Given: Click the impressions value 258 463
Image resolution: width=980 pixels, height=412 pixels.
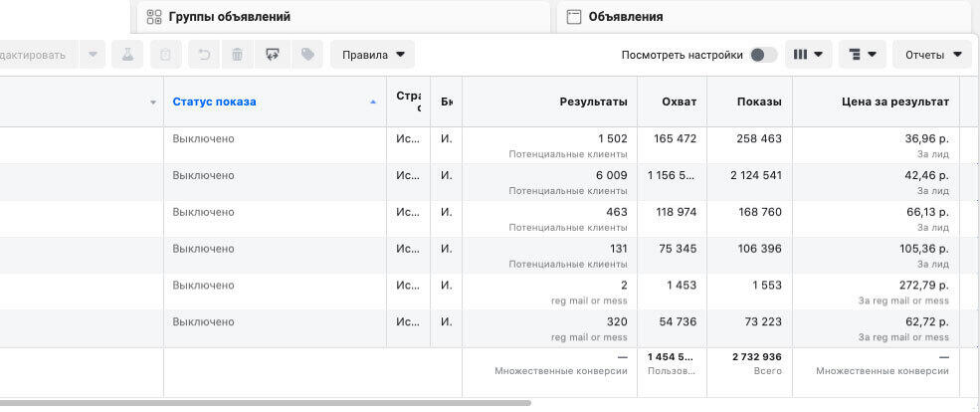Looking at the screenshot, I should coord(759,138).
